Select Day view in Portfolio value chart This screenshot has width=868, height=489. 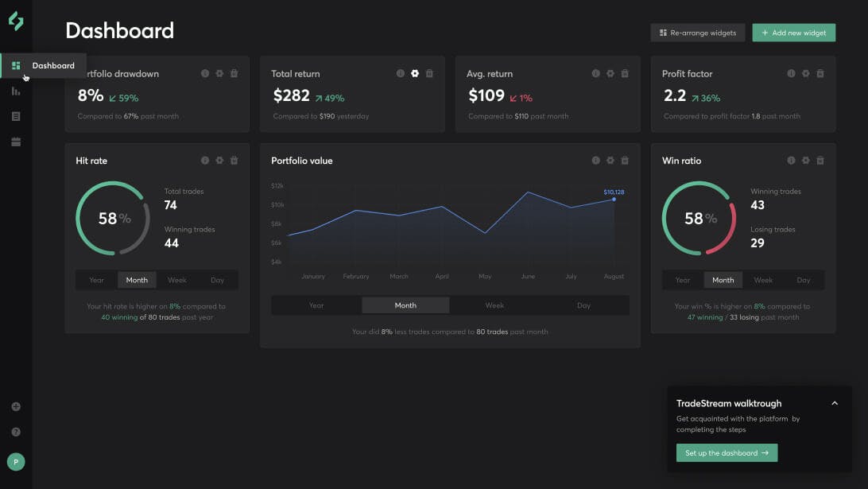click(x=583, y=305)
